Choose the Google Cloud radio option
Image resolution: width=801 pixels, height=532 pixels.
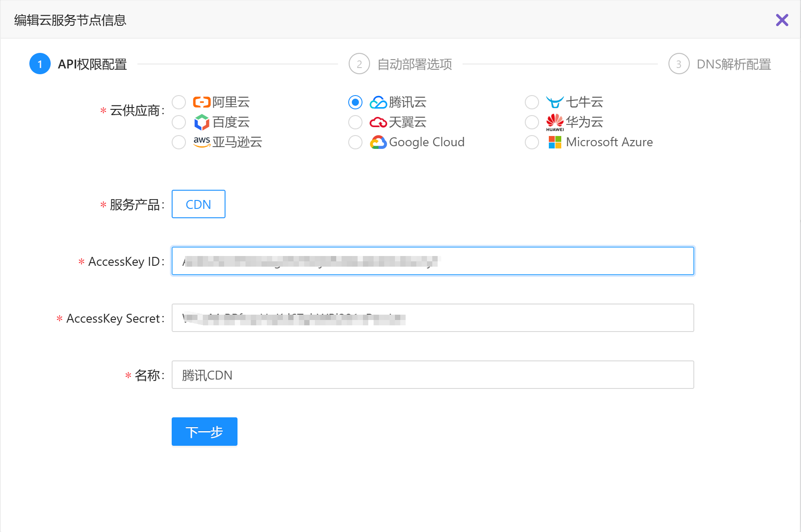(355, 142)
